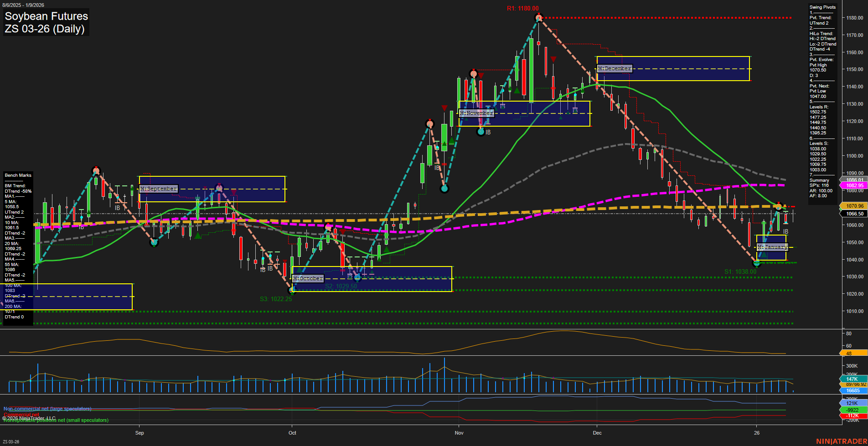Click the M:December pivot zone label
This screenshot has width=868, height=446.
pyautogui.click(x=614, y=68)
